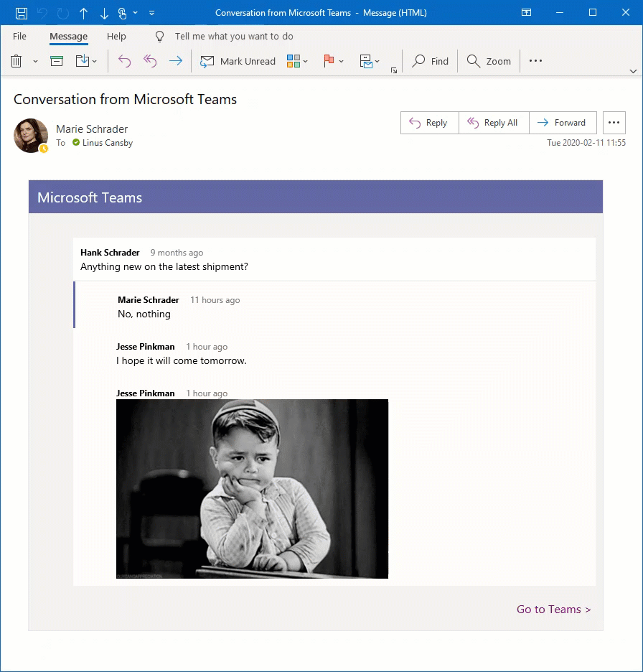Collapse the ribbon with chevron
The width and height of the screenshot is (643, 672).
633,71
